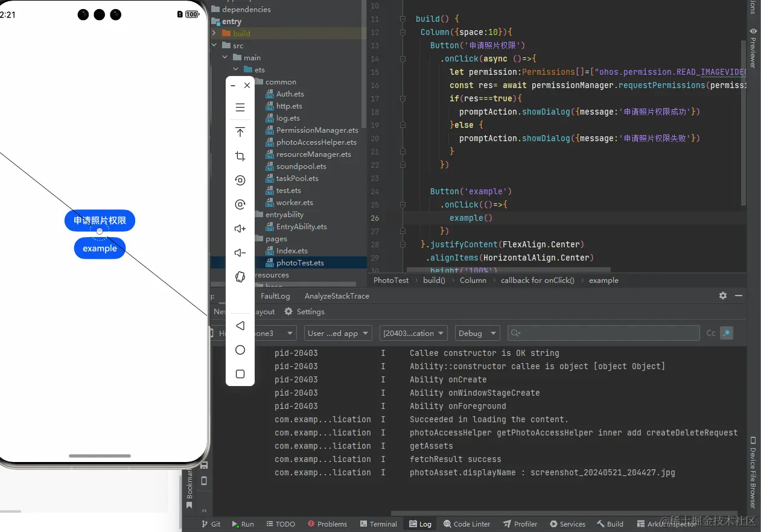The image size is (761, 532).
Task: Open the Debug log level dropdown
Action: pos(477,333)
